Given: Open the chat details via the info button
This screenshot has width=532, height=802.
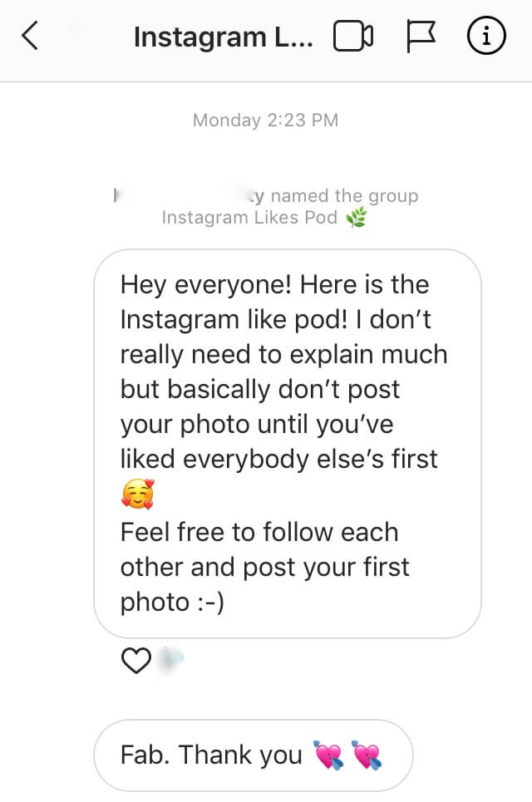Looking at the screenshot, I should tap(487, 36).
